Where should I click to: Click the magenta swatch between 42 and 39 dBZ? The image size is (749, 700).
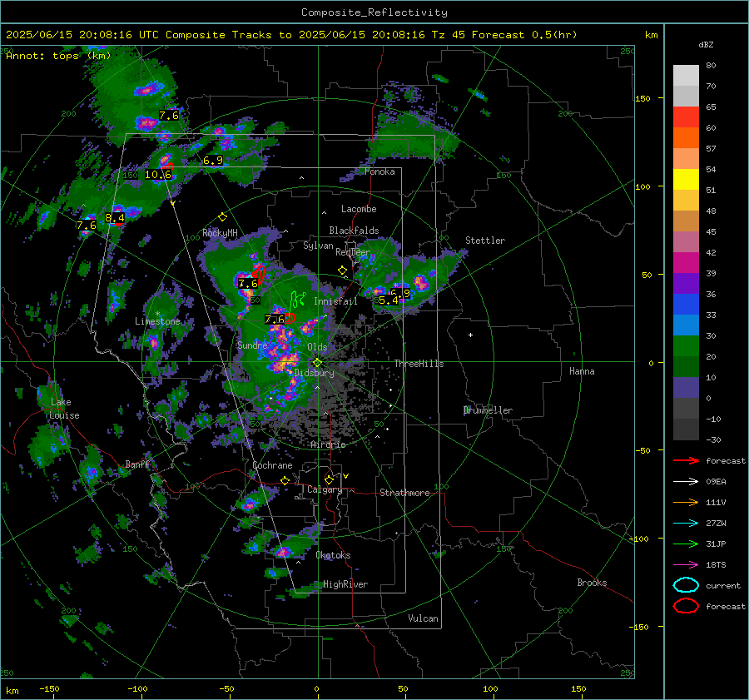(686, 263)
